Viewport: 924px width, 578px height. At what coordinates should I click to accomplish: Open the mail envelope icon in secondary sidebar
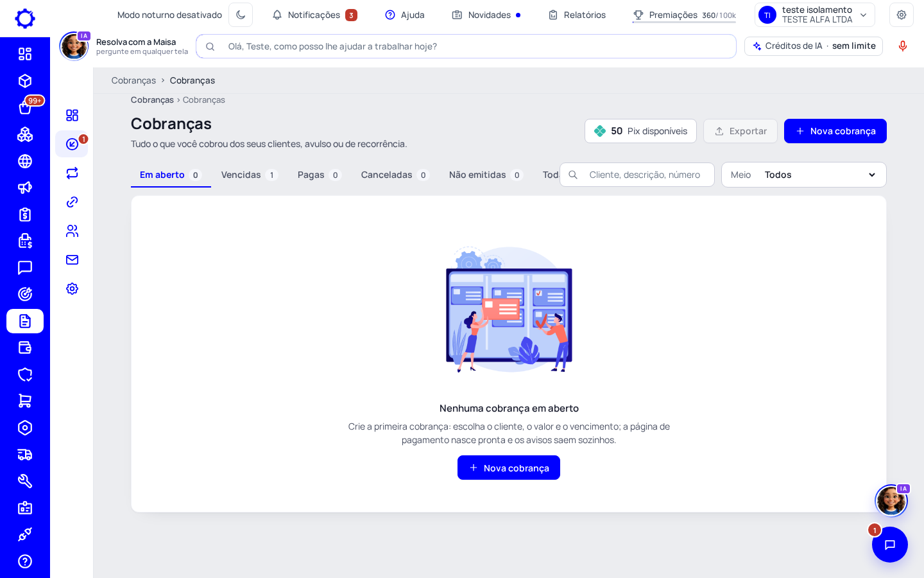pos(72,259)
